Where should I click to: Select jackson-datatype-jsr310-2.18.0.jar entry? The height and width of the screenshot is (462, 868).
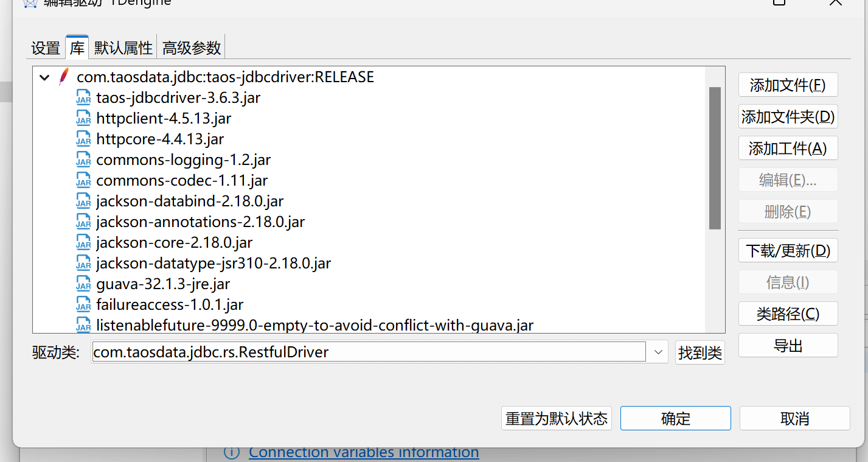(214, 264)
